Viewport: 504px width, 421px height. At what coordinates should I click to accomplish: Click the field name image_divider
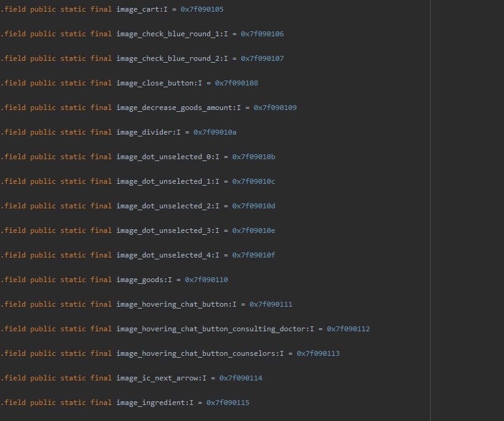144,132
